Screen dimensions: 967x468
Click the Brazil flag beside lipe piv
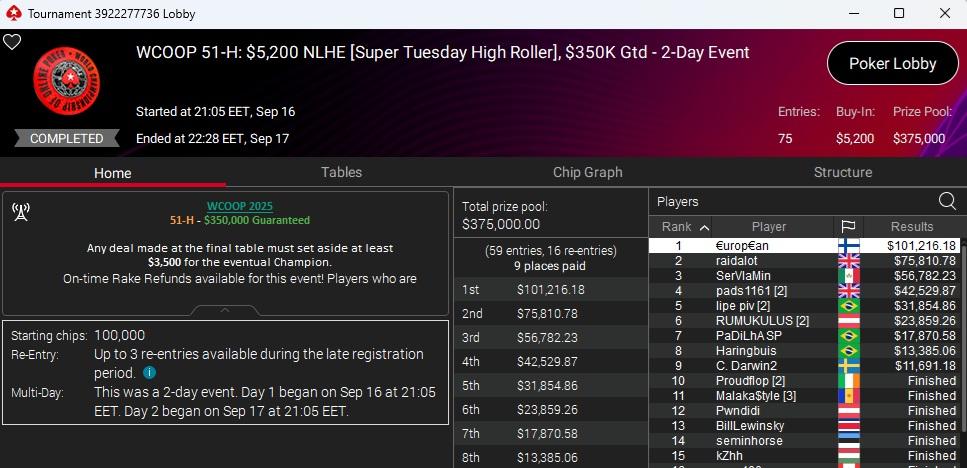point(848,306)
